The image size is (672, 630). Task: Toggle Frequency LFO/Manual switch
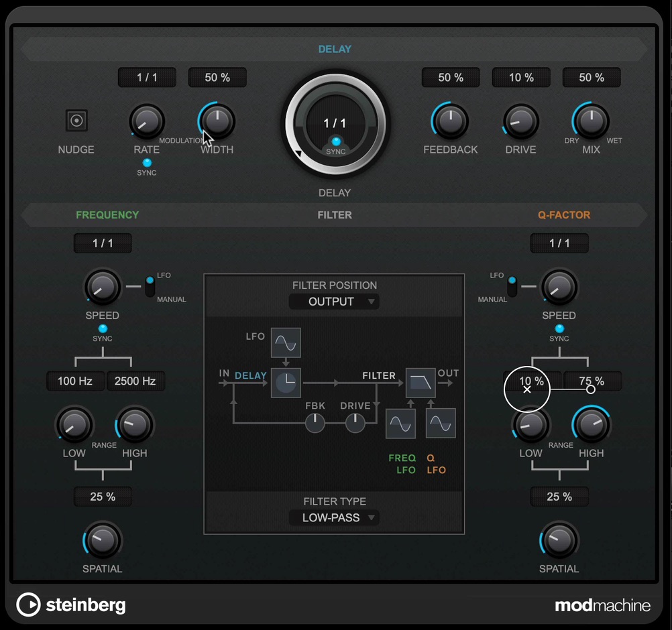coord(150,287)
